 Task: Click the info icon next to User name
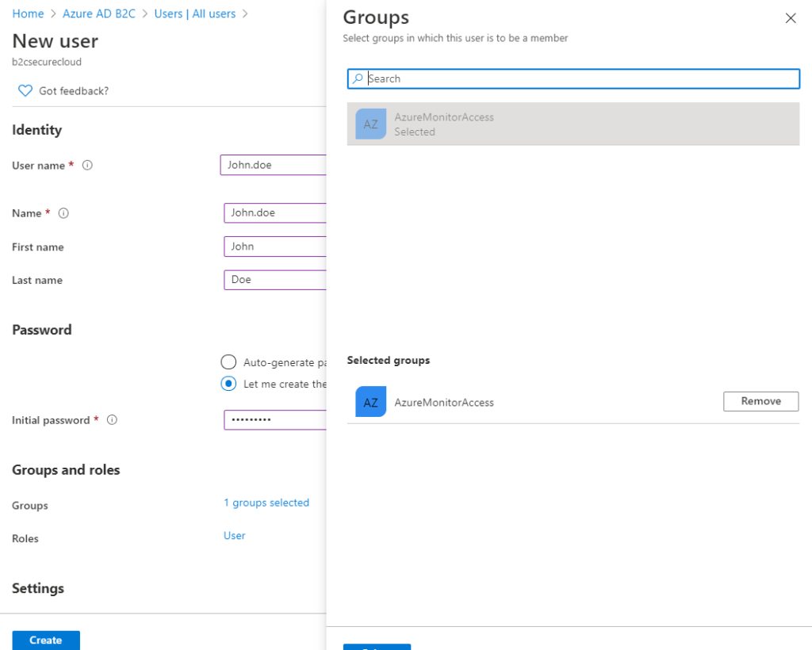coord(87,165)
